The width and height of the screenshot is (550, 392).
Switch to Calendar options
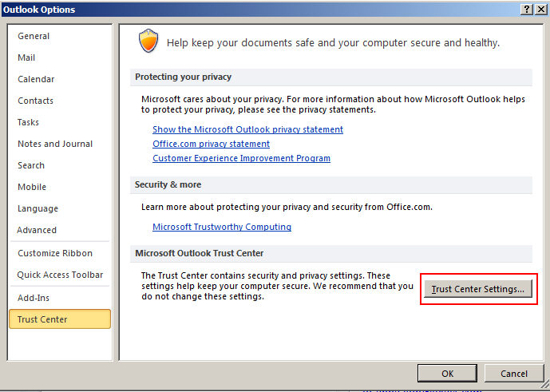[36, 79]
